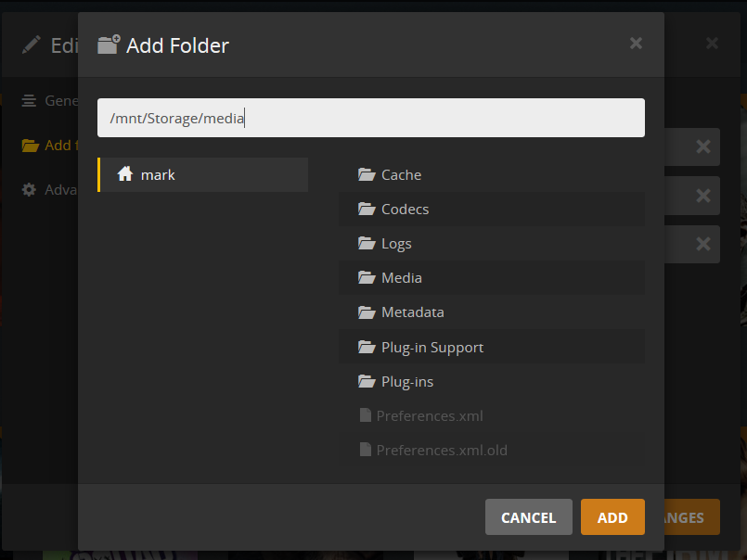Click the Plug-ins folder icon
The width and height of the screenshot is (747, 560).
[x=366, y=381]
